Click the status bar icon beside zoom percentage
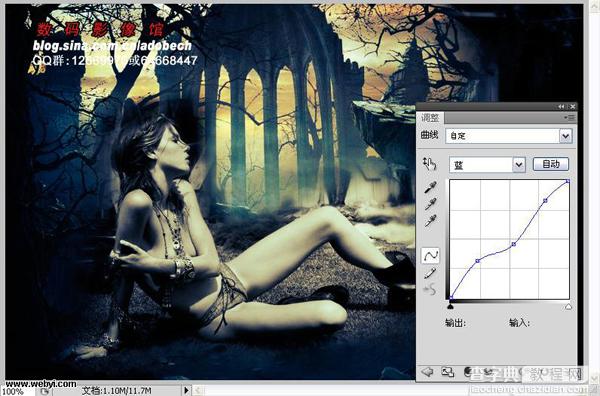Viewport: 600px width, 396px height. coord(44,391)
